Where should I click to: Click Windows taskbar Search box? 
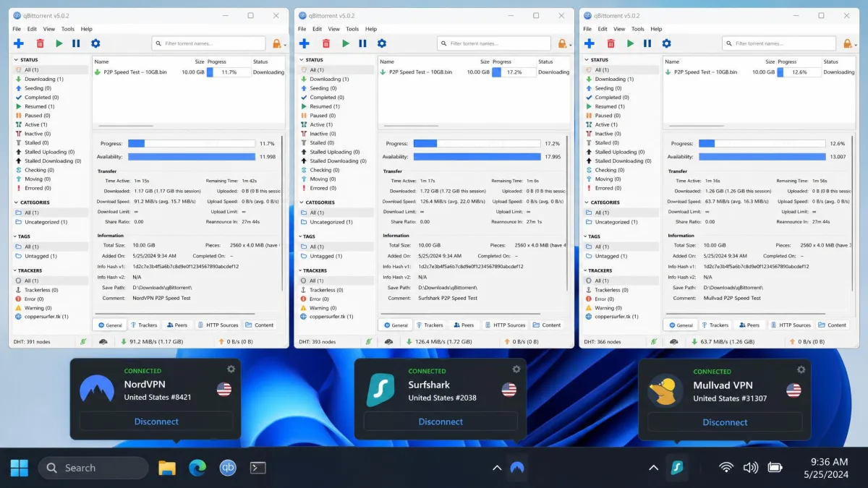click(93, 468)
